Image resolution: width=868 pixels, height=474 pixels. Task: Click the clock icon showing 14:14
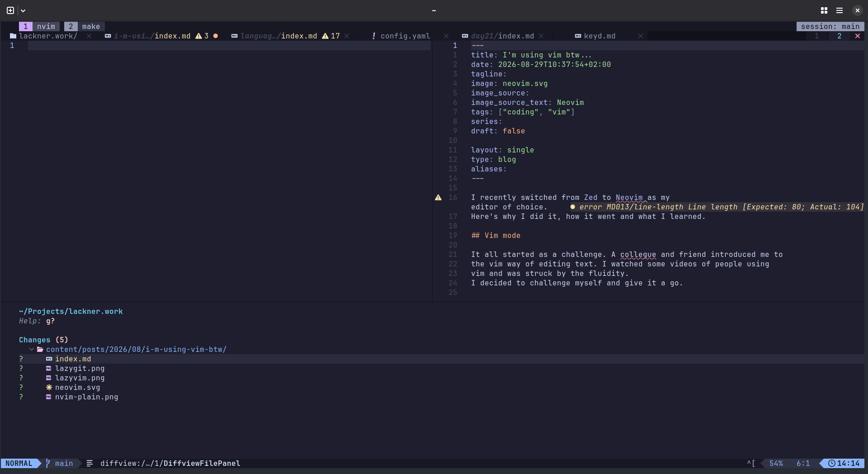click(x=831, y=463)
